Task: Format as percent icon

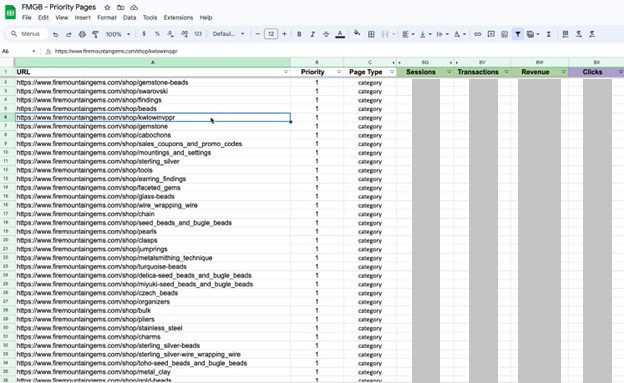Action: coord(157,34)
